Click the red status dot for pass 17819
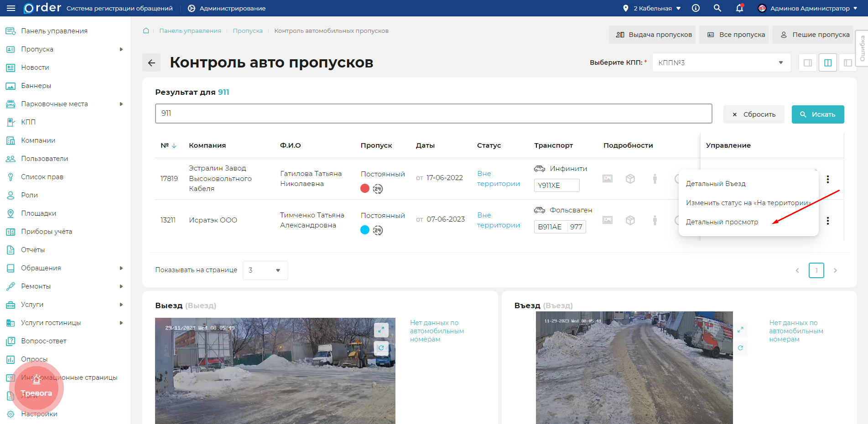Image resolution: width=868 pixels, height=424 pixels. point(365,189)
